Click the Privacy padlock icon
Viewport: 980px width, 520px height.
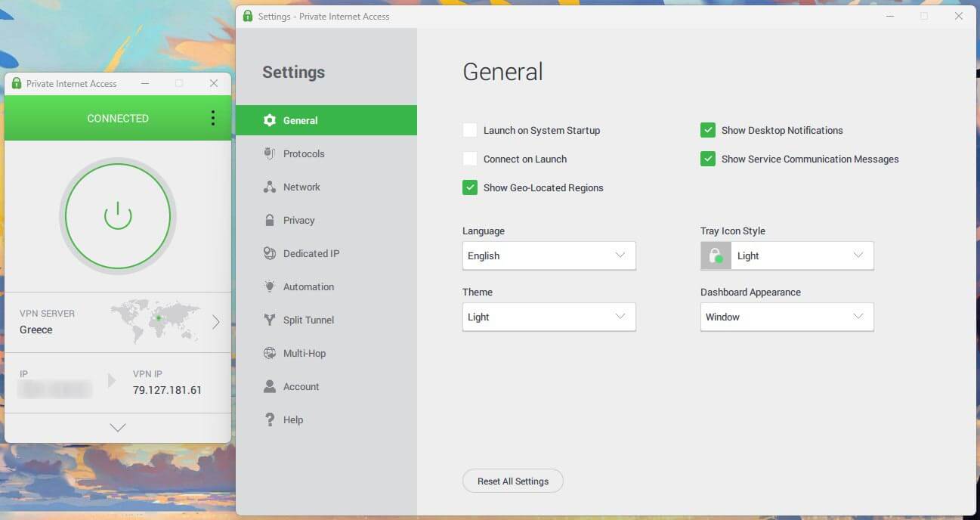tap(270, 220)
